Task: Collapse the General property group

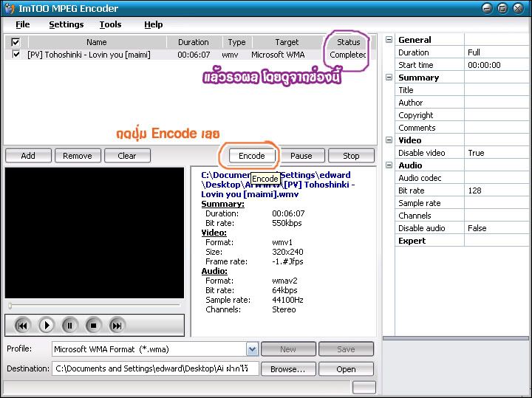Action: point(389,40)
